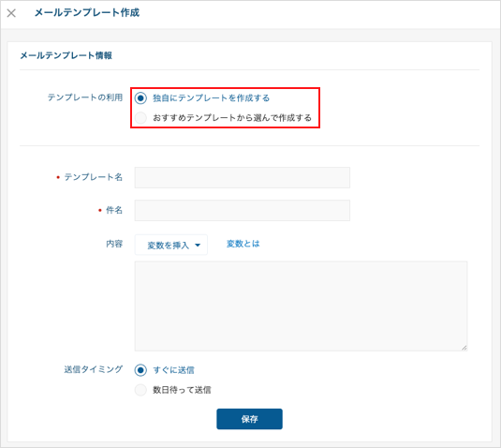The width and height of the screenshot is (501, 448).
Task: Click the テンプレート名 field label
Action: (94, 177)
